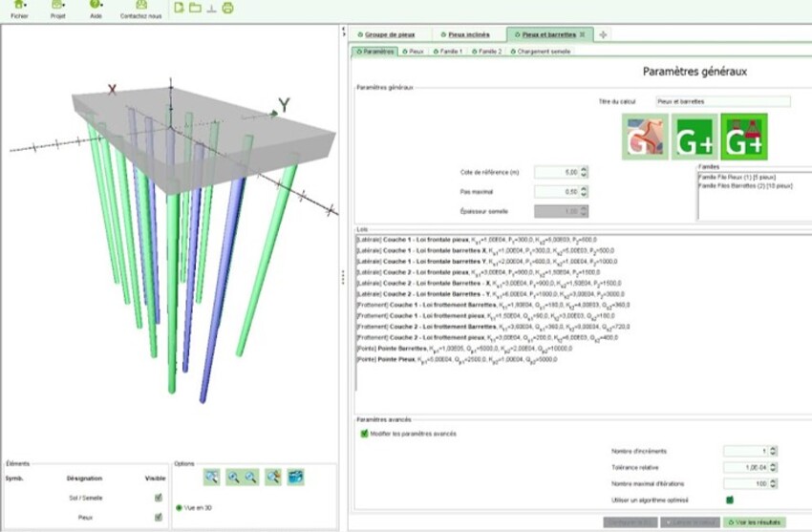Toggle visibility of Sol / Semelle
Image resolution: width=812 pixels, height=532 pixels.
tap(159, 498)
